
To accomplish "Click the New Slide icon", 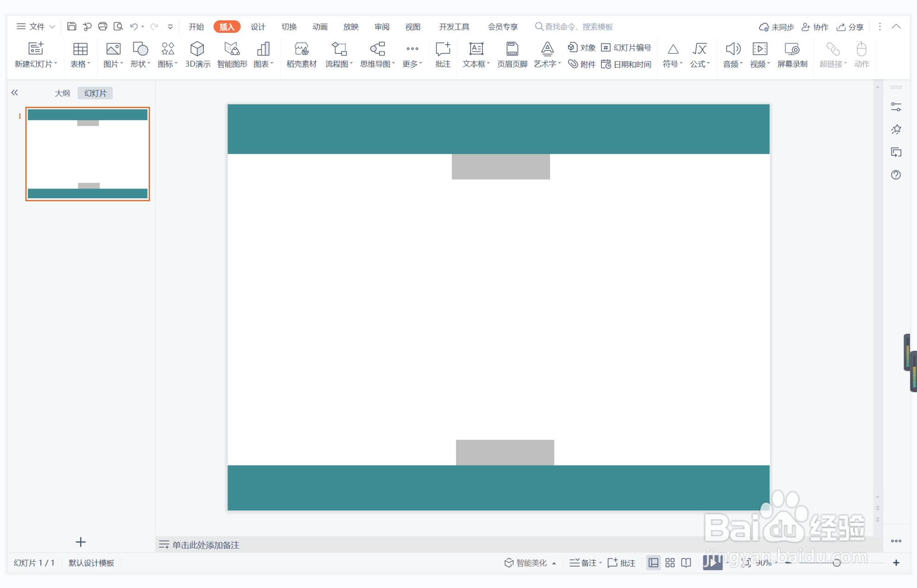I will (36, 49).
